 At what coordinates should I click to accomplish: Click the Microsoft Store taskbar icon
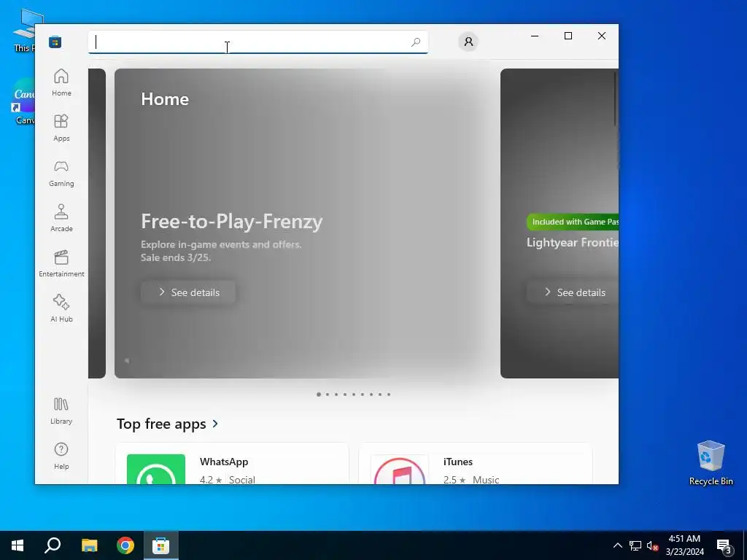coord(161,545)
